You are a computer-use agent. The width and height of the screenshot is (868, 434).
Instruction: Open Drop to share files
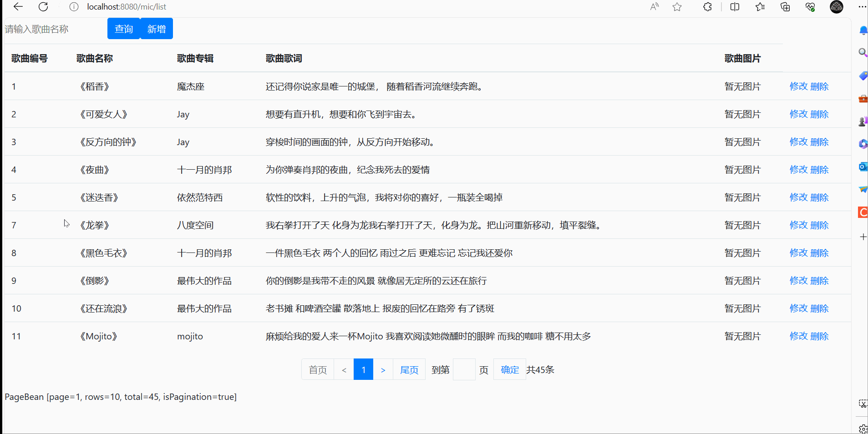point(863,190)
